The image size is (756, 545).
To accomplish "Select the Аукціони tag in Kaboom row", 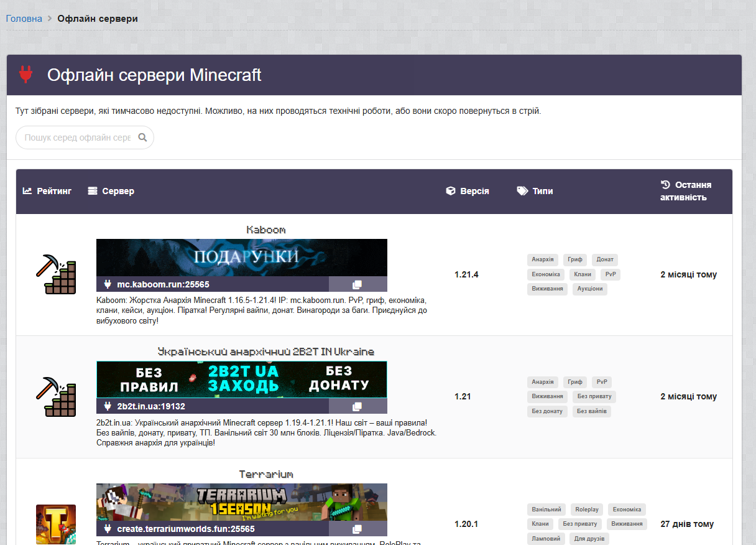I will [589, 289].
